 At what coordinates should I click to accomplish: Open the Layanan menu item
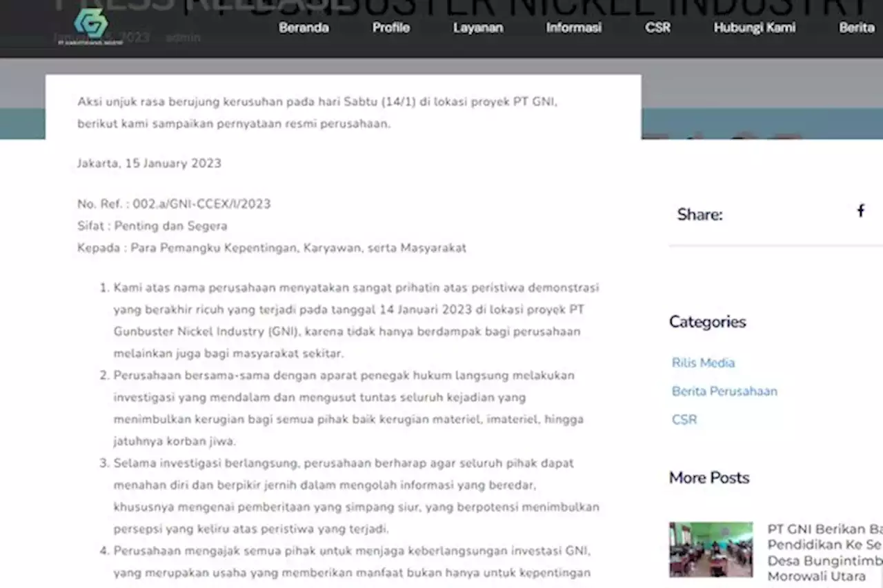coord(478,28)
